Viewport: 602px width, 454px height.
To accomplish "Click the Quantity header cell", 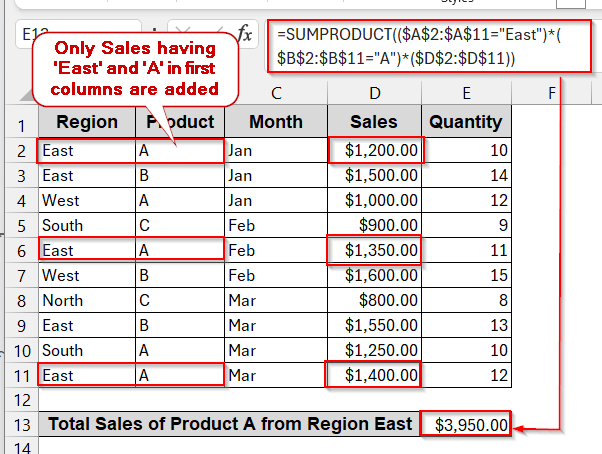I will (466, 123).
